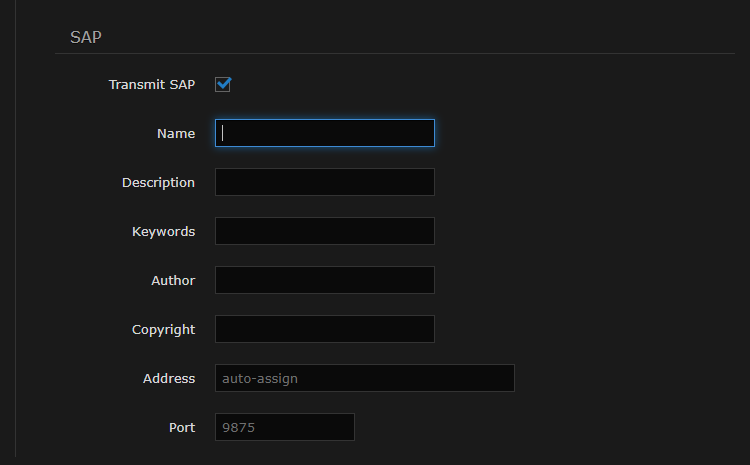Click the Keywords label text
The height and width of the screenshot is (465, 750).
click(163, 231)
